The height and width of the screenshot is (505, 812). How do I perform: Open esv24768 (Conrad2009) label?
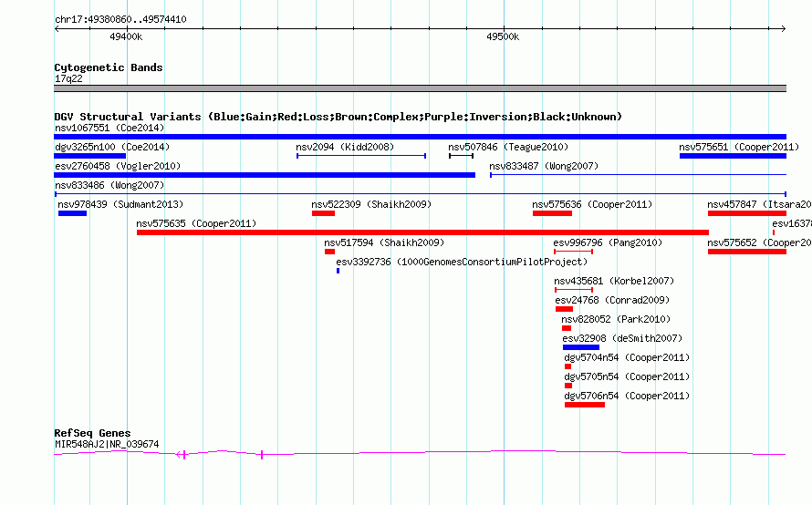[612, 300]
